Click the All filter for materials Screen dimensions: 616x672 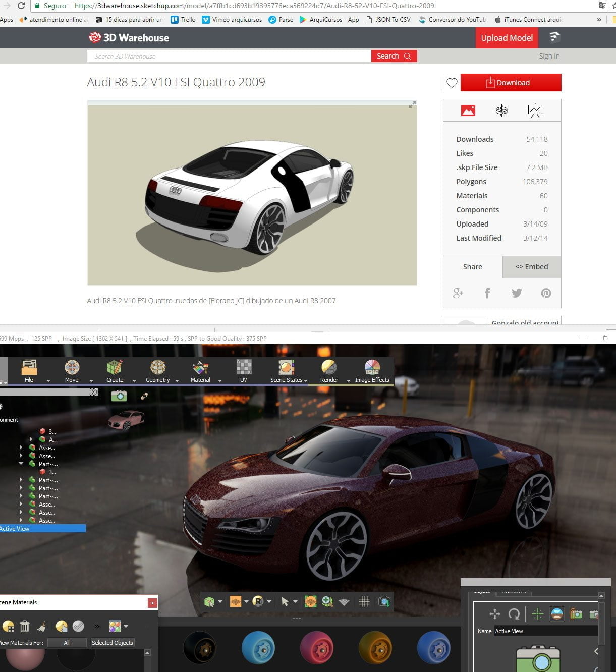coord(67,643)
